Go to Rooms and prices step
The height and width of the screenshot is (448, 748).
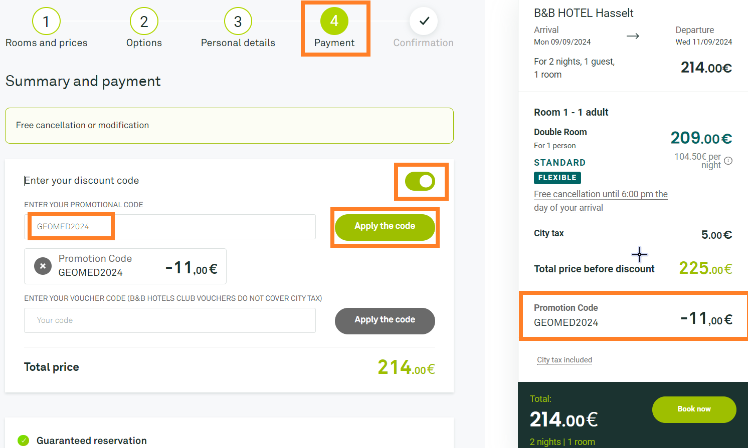point(46,43)
